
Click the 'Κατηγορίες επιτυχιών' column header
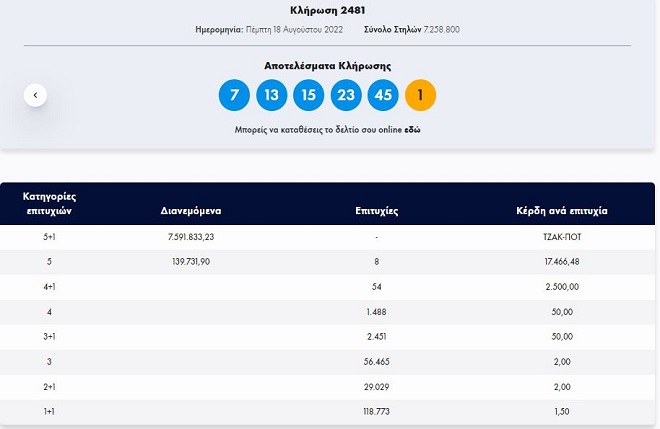point(49,203)
